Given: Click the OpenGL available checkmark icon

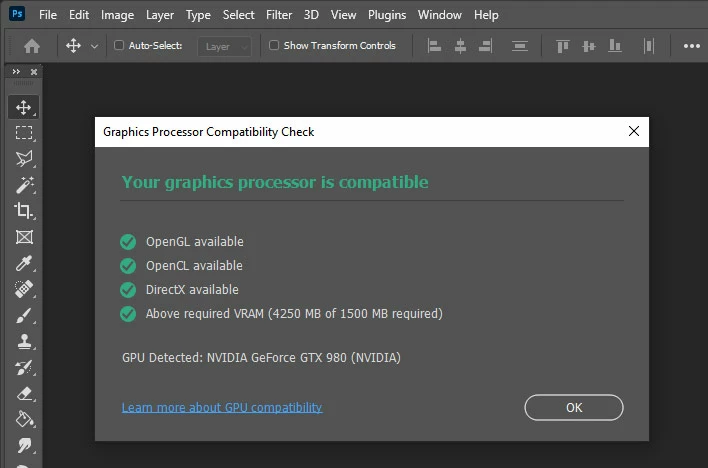Looking at the screenshot, I should pos(128,242).
